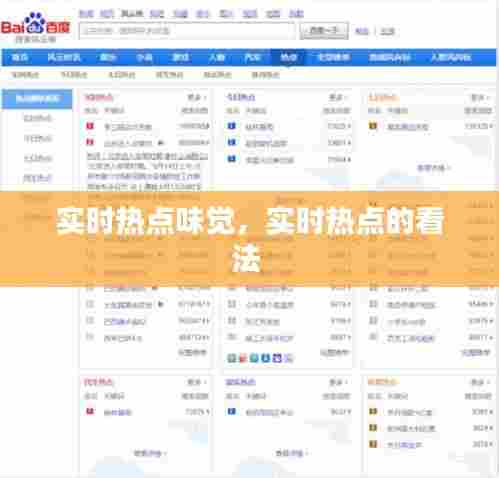Open 地域风向标 in the blue navigation bar
Image resolution: width=499 pixels, height=478 pixels.
pos(390,58)
